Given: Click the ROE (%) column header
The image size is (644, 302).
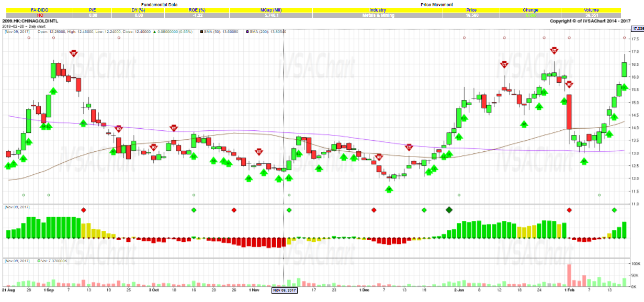Looking at the screenshot, I should point(197,10).
